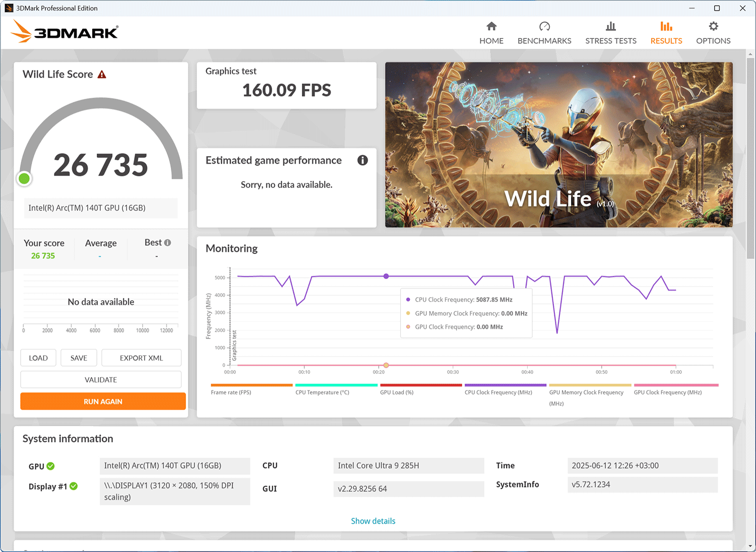Screen dimensions: 756x552
Task: Open the OPTIONS section
Action: 713,33
